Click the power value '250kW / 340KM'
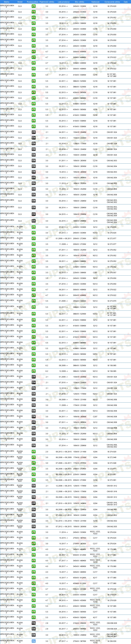 (79, 629)
